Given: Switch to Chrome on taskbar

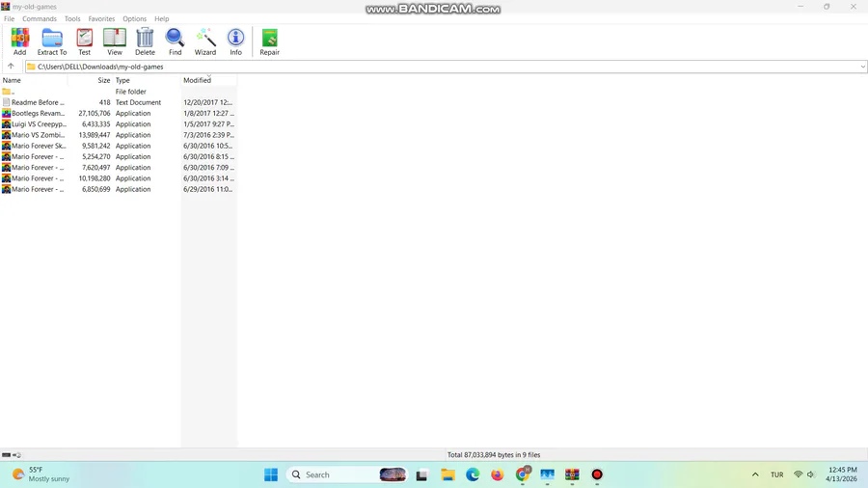Looking at the screenshot, I should click(x=522, y=474).
